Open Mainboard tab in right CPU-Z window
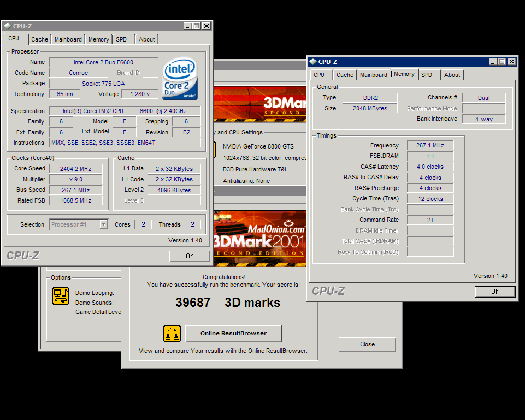The image size is (525, 420). [373, 75]
